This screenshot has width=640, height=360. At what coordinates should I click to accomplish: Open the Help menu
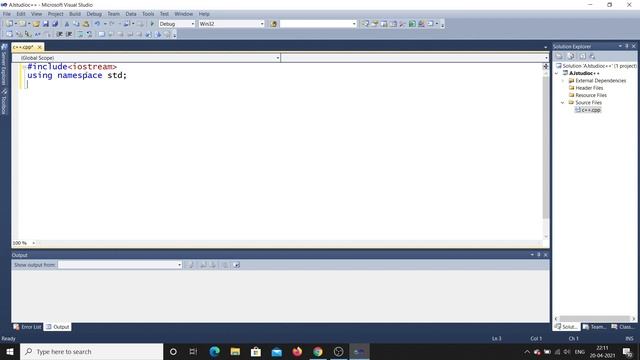pos(204,14)
